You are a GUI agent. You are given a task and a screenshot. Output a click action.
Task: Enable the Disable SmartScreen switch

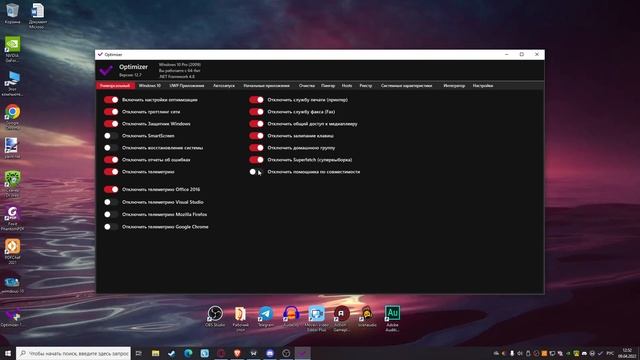tap(111, 136)
